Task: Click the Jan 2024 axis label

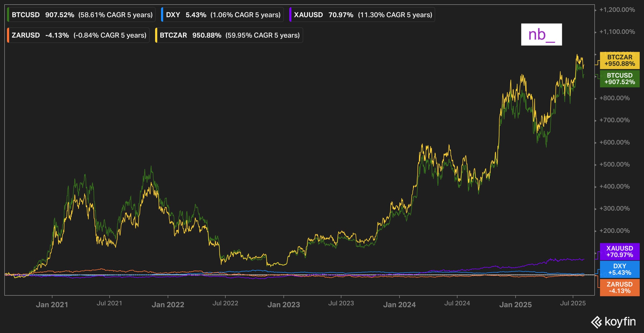Action: point(399,305)
